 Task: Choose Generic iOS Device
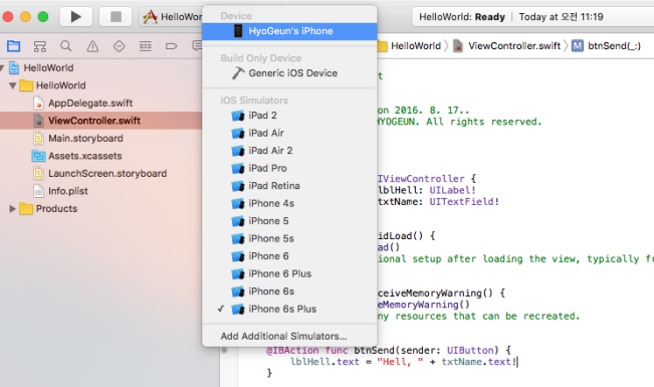click(x=290, y=73)
